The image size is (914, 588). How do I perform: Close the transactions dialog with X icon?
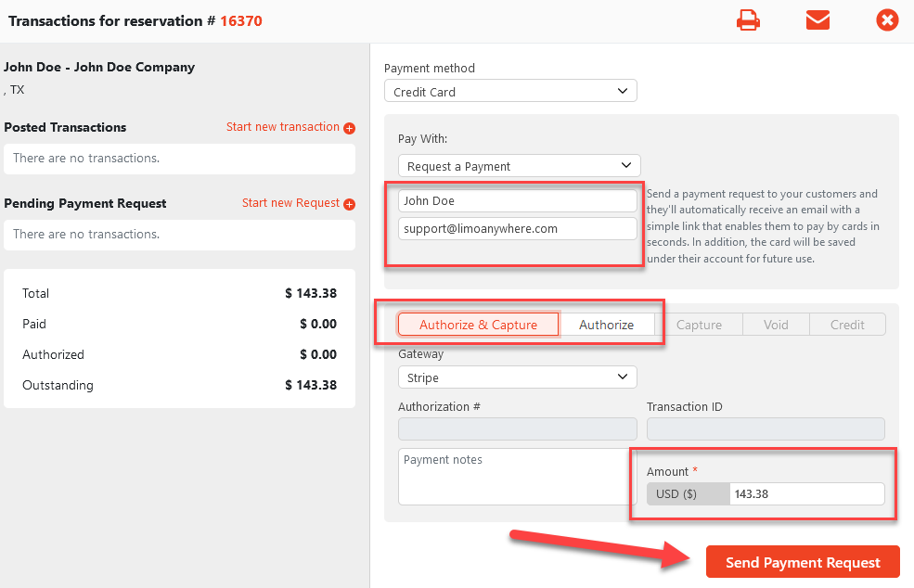pyautogui.click(x=887, y=20)
